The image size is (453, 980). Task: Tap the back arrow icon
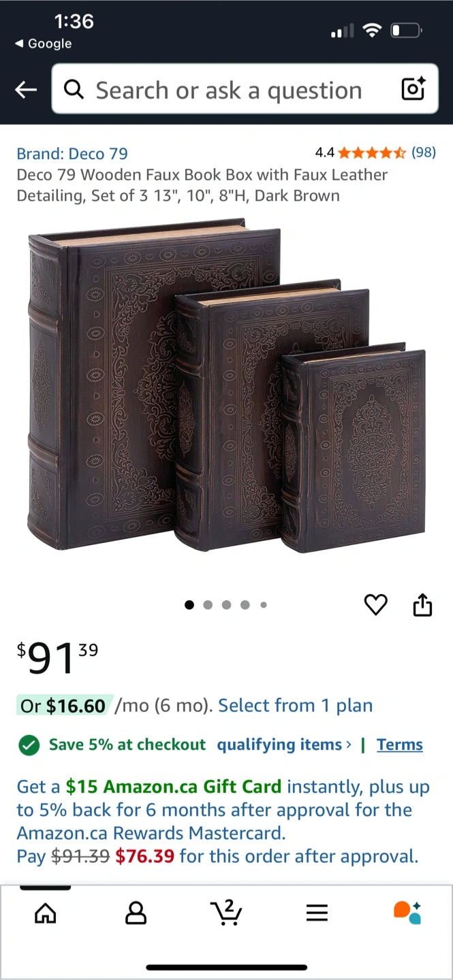tap(26, 90)
